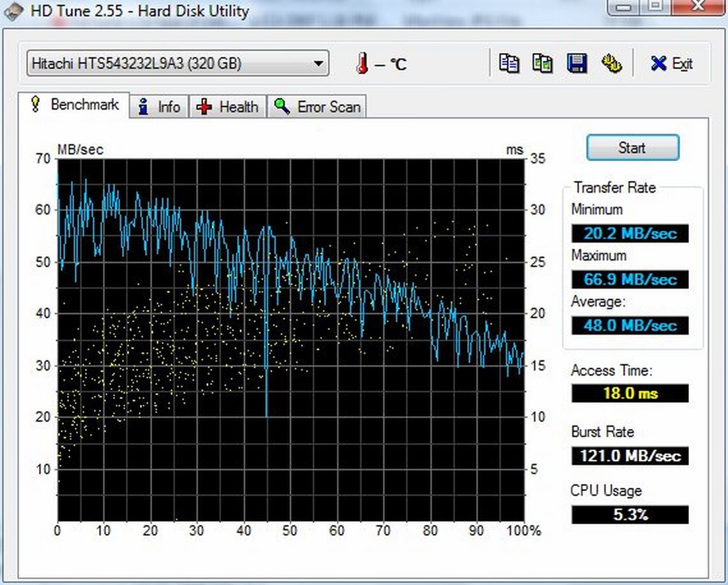Minimize the HD Tune window
Viewport: 728px width, 585px height.
click(x=625, y=6)
